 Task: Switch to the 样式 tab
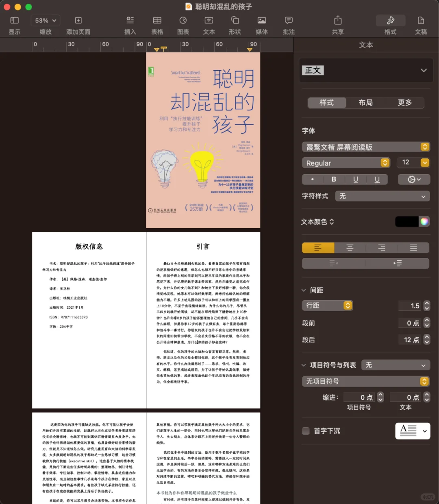tap(327, 103)
